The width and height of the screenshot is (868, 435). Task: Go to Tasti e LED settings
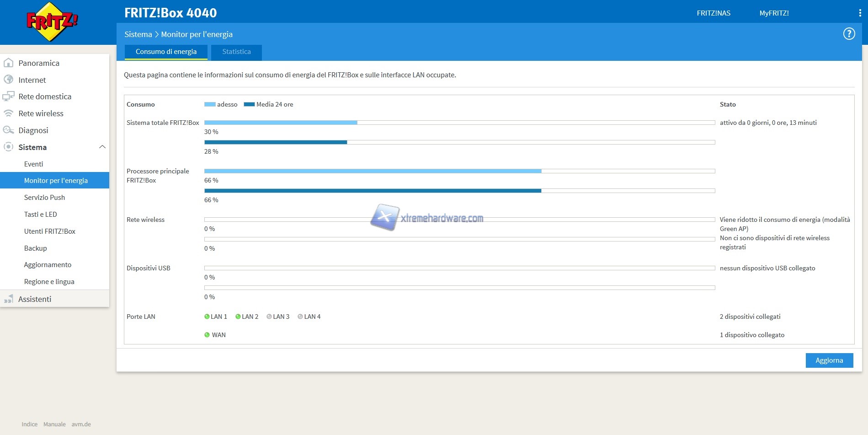coord(40,214)
